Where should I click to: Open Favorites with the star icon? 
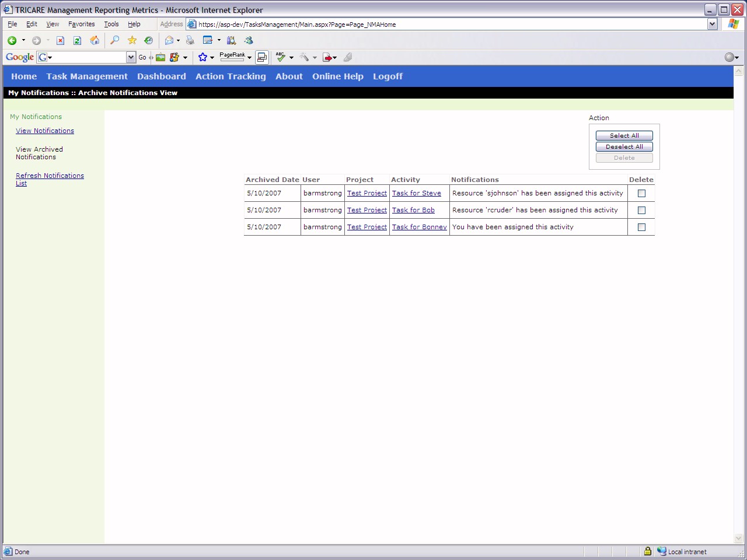click(x=132, y=40)
